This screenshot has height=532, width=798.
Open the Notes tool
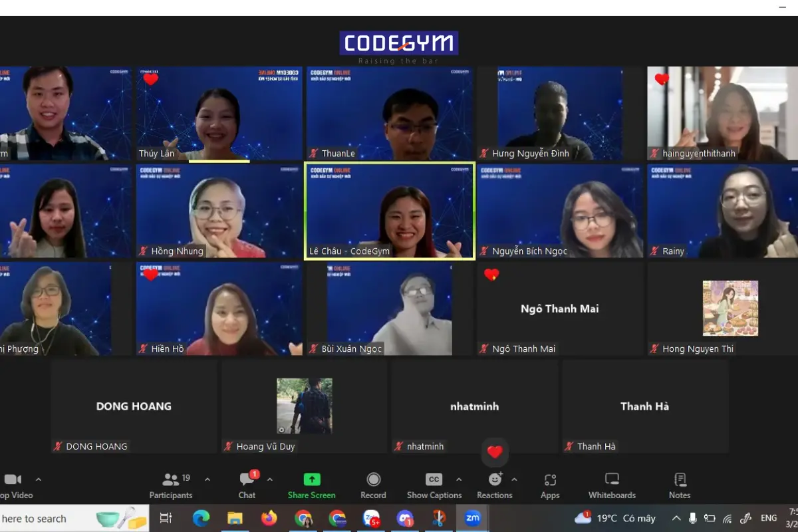click(x=680, y=485)
